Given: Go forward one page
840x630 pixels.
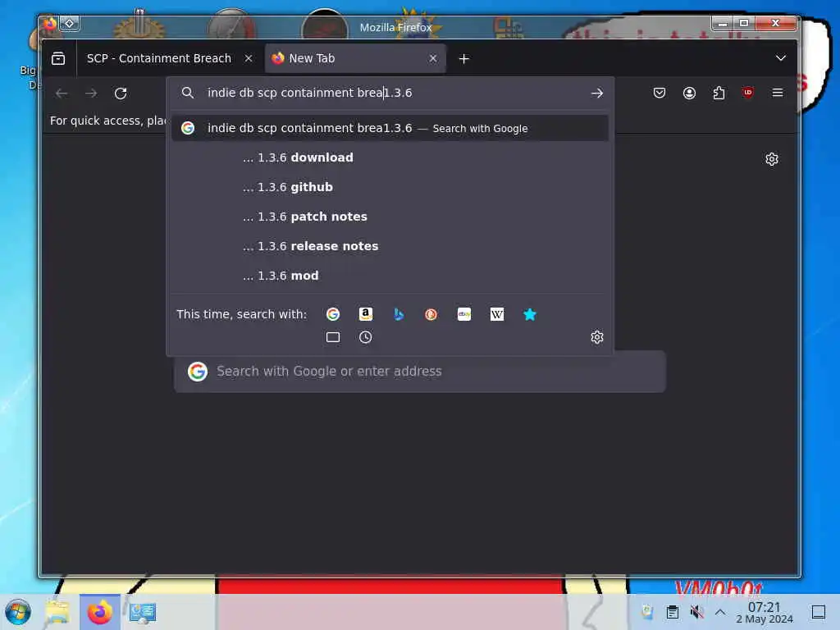Looking at the screenshot, I should (x=91, y=94).
